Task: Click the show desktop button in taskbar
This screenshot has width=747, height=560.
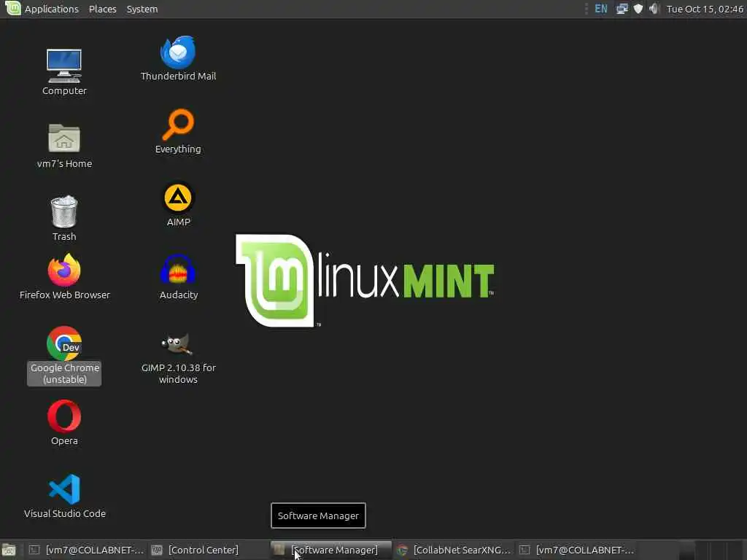Action: [9, 550]
